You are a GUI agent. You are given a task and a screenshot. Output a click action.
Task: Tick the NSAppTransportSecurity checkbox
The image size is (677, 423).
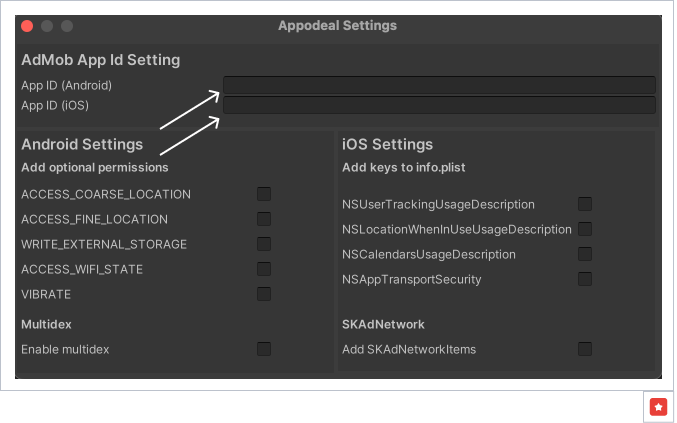click(x=585, y=279)
